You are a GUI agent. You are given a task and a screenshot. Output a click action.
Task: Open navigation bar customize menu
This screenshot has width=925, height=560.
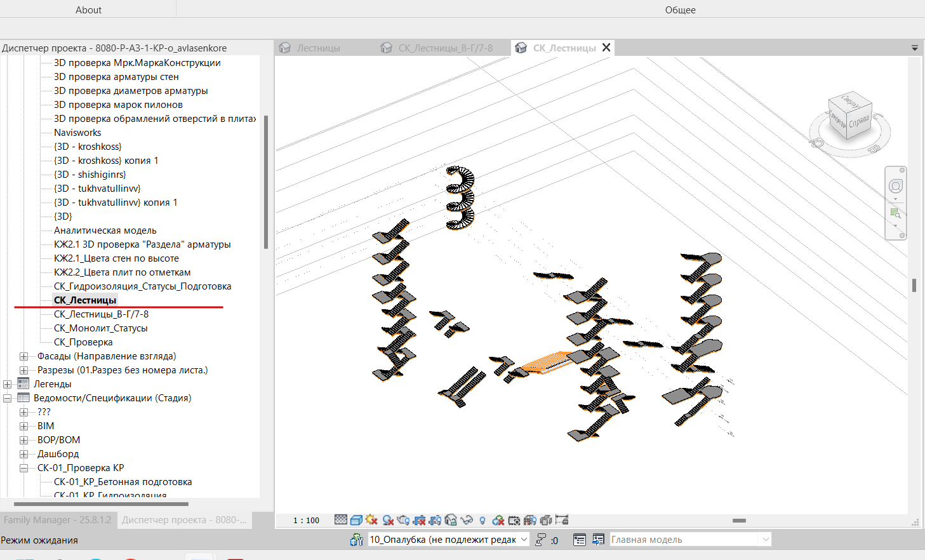[902, 236]
